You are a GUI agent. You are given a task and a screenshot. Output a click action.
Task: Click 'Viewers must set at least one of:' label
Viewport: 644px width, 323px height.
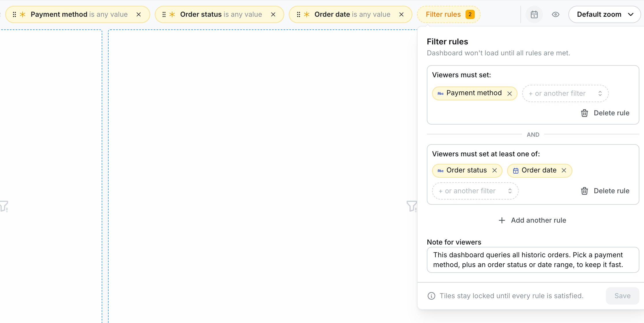486,154
